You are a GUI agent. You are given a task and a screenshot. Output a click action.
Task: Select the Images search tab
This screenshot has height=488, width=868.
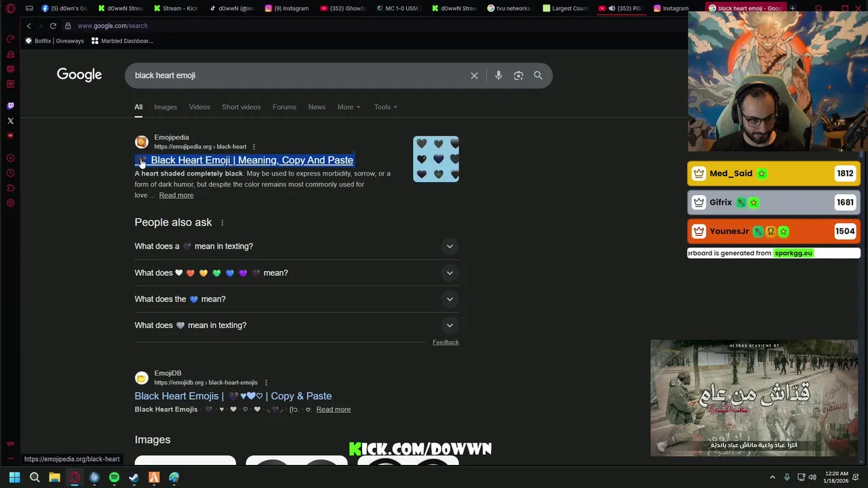165,107
